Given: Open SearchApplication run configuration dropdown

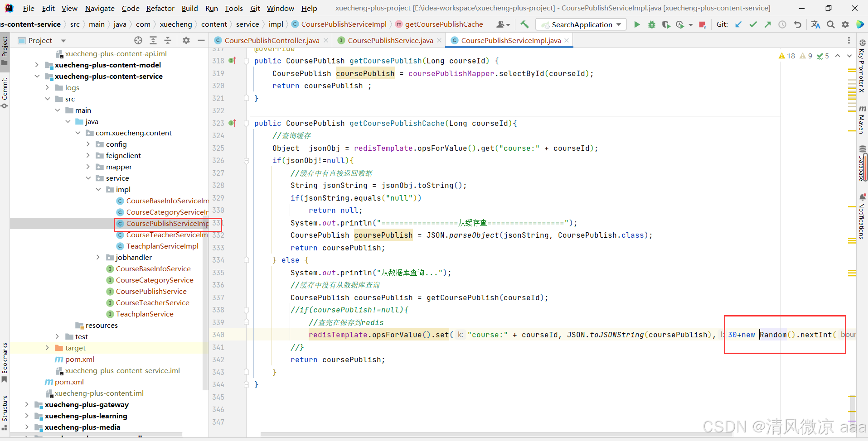Looking at the screenshot, I should pos(581,24).
